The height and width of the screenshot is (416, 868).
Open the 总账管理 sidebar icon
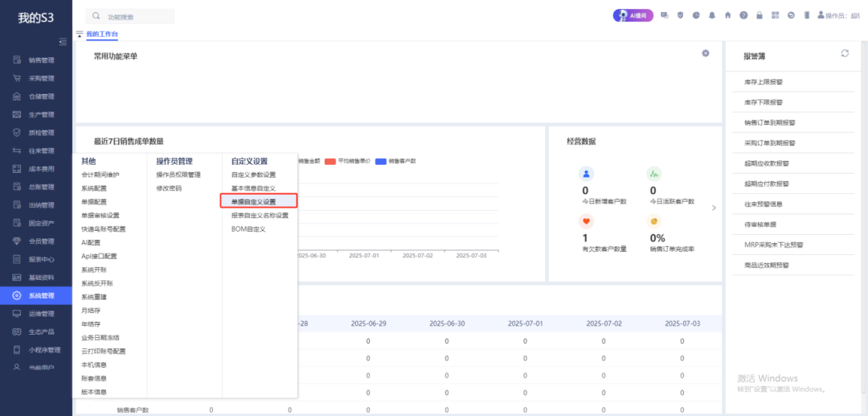[x=17, y=187]
